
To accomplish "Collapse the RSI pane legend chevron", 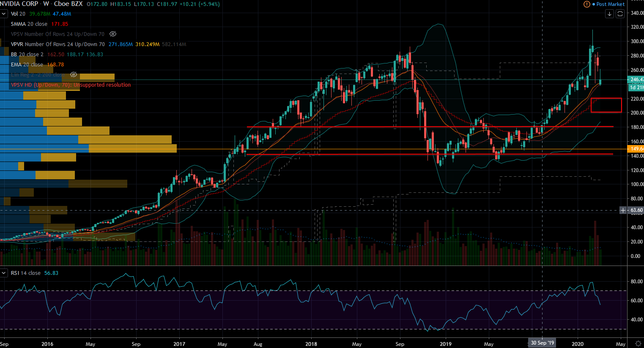I will click(4, 273).
